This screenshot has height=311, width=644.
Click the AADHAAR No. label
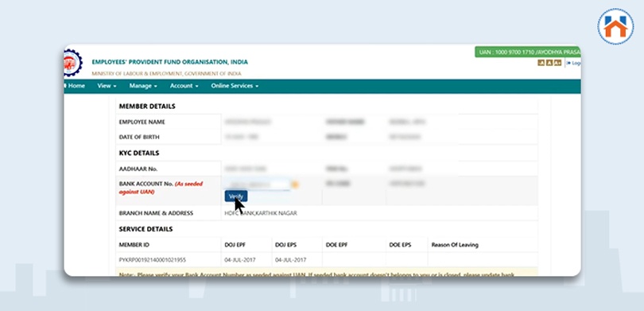(x=138, y=169)
